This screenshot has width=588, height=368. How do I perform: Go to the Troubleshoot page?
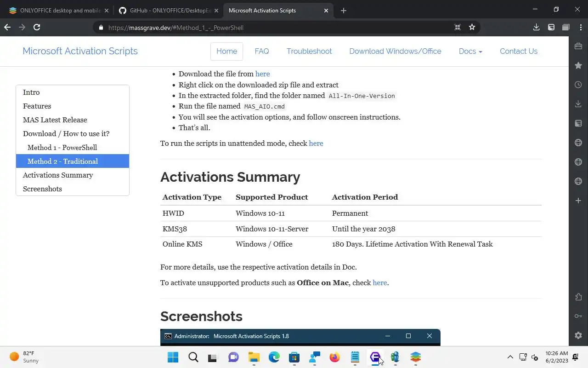point(309,51)
